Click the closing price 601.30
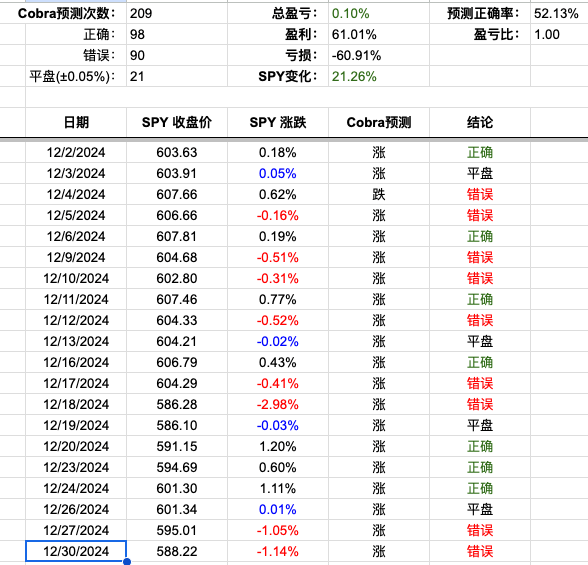The image size is (588, 565). (177, 488)
